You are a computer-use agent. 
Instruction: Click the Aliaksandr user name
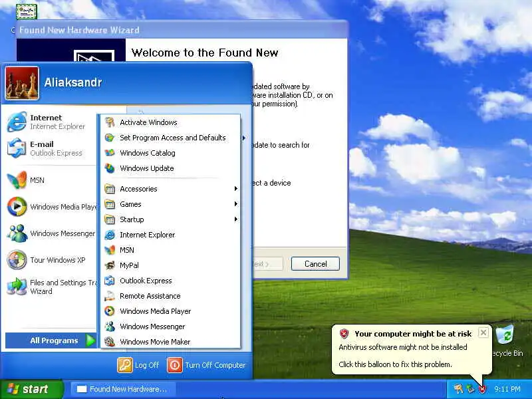(x=73, y=82)
